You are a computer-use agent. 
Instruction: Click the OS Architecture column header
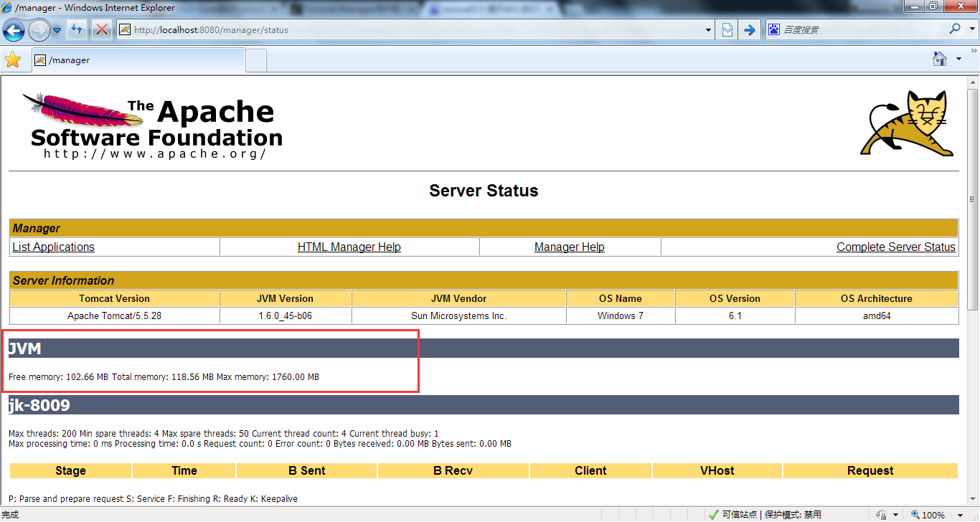[x=877, y=298]
